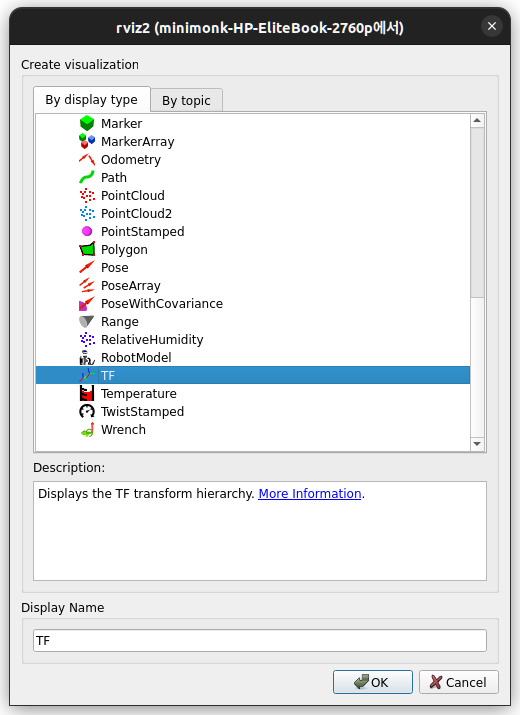Click the list scrollbar up arrow
520x715 pixels.
click(477, 120)
